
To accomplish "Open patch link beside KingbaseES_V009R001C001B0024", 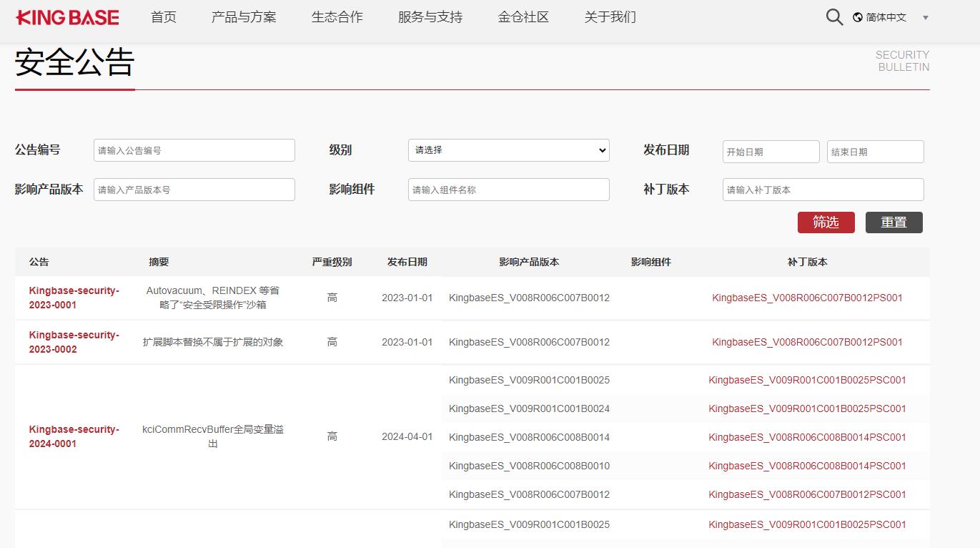I will 808,408.
